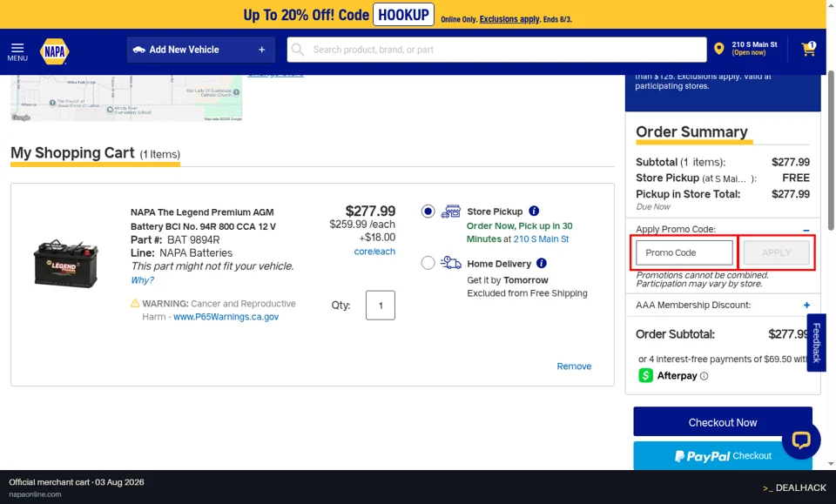Click the Order Summary heading

[x=691, y=131]
